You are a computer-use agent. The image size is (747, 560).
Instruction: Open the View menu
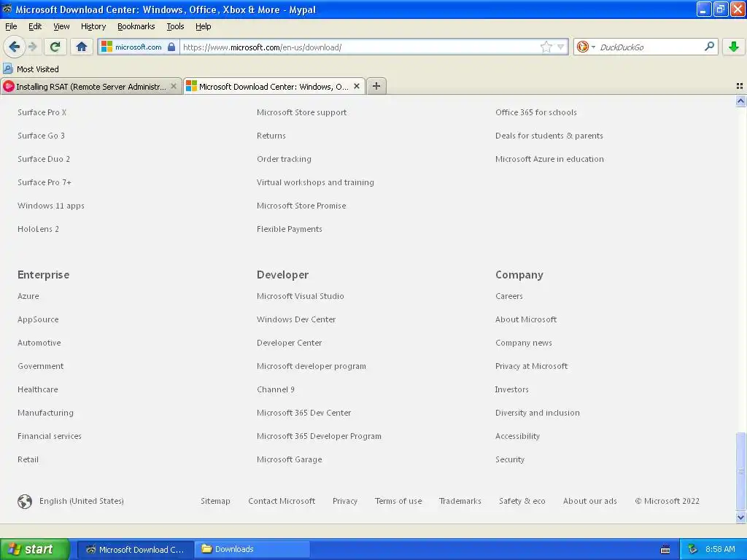click(x=61, y=26)
